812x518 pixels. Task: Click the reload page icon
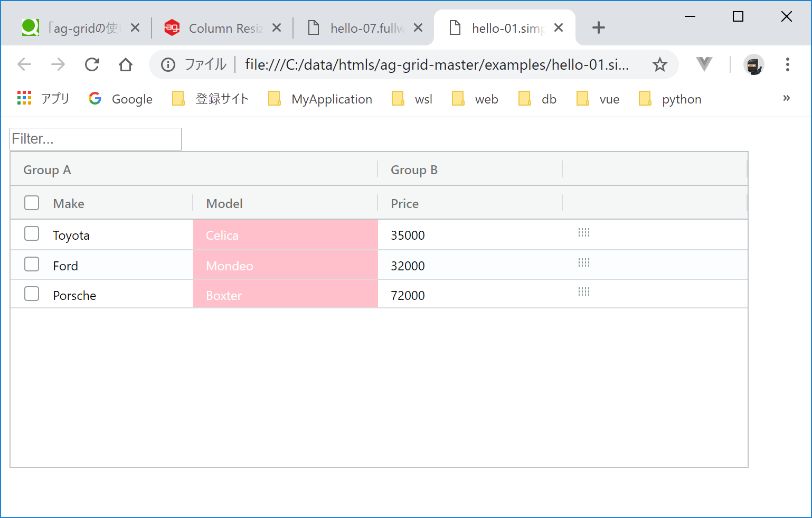pyautogui.click(x=92, y=64)
